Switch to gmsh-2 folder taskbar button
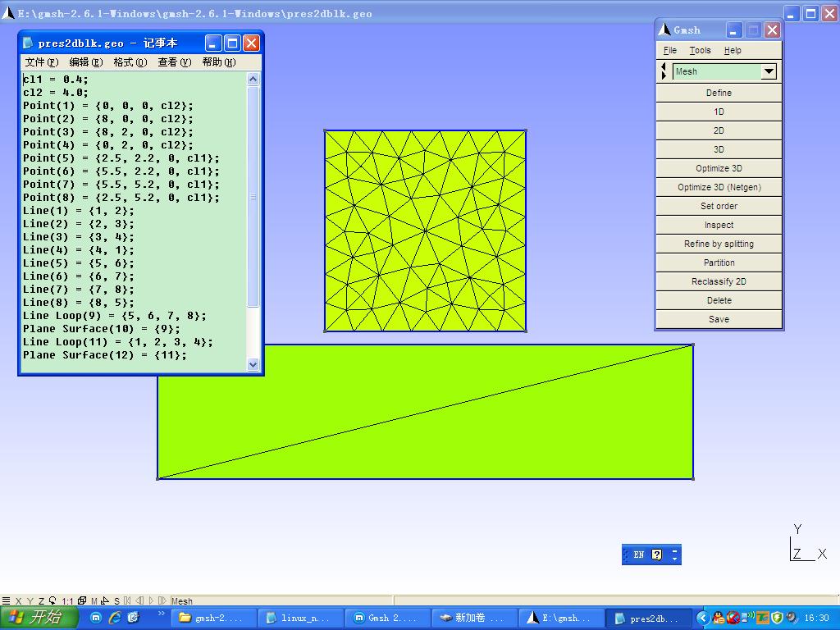 point(212,619)
